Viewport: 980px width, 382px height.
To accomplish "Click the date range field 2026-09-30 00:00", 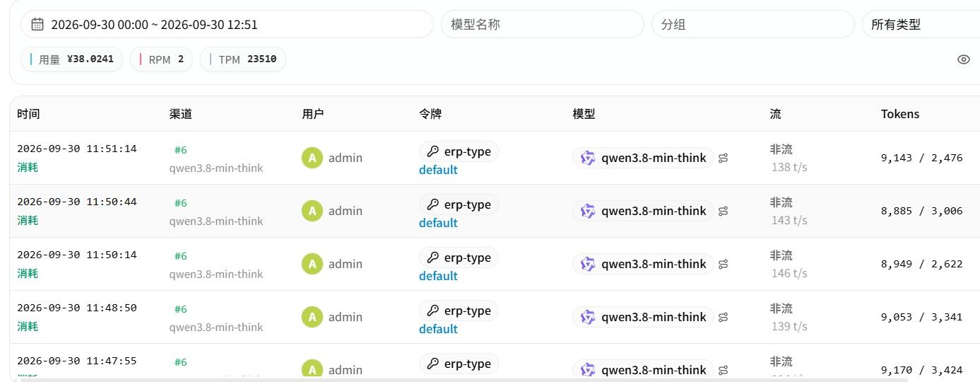I will pos(227,24).
